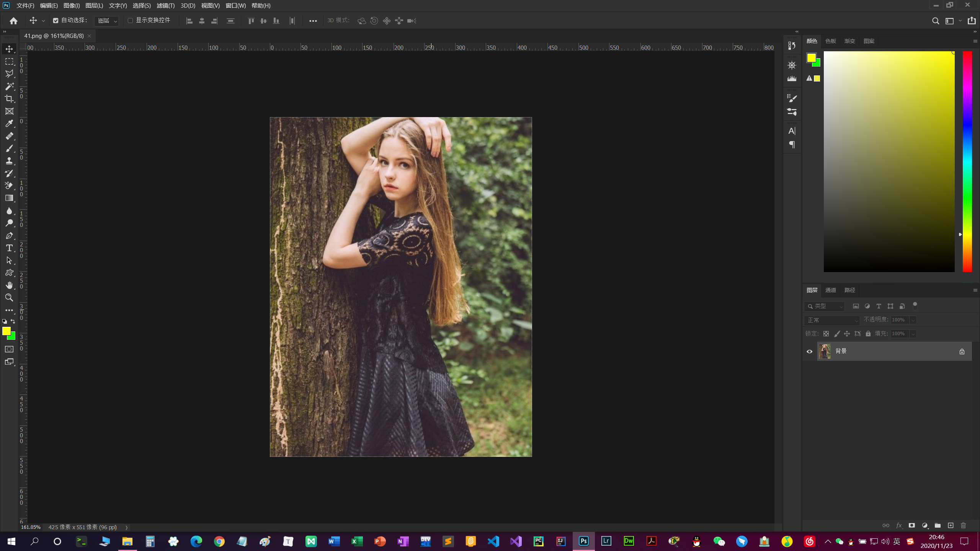This screenshot has height=551, width=980.
Task: Select the Magic Wand tool
Action: 9,86
